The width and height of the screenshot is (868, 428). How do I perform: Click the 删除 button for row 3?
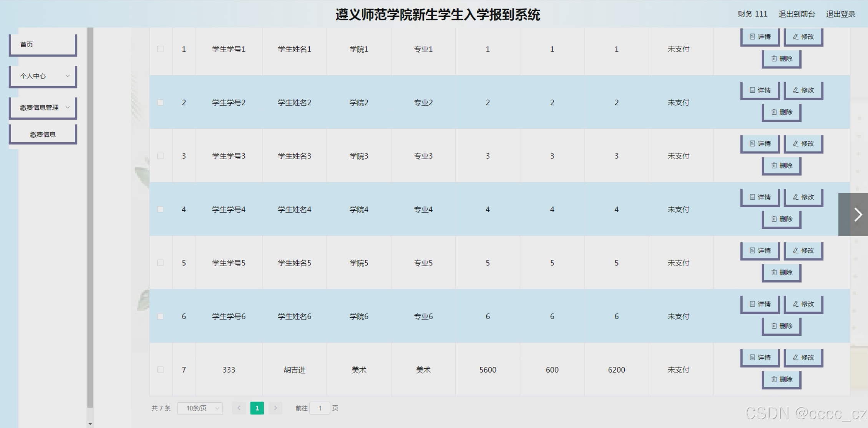[781, 165]
